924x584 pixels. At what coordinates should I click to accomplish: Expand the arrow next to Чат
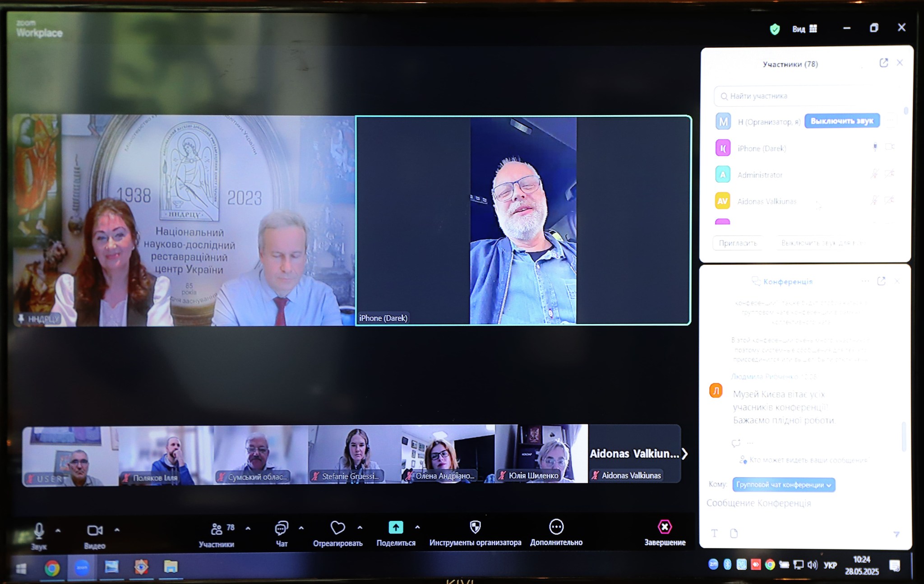(301, 528)
